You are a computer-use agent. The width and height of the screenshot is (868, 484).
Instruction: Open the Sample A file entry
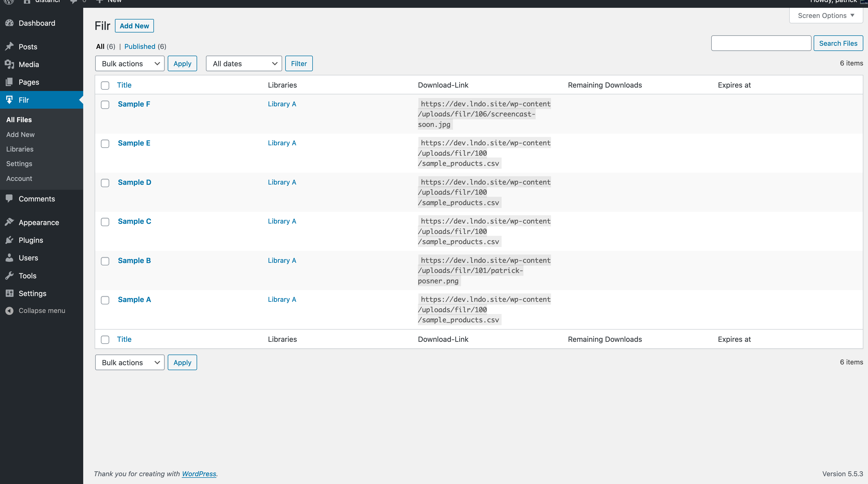point(134,299)
